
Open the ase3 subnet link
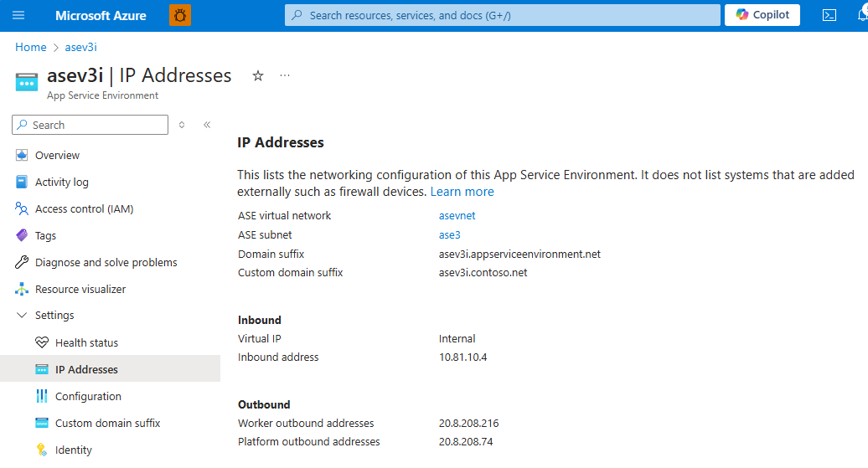pyautogui.click(x=449, y=235)
